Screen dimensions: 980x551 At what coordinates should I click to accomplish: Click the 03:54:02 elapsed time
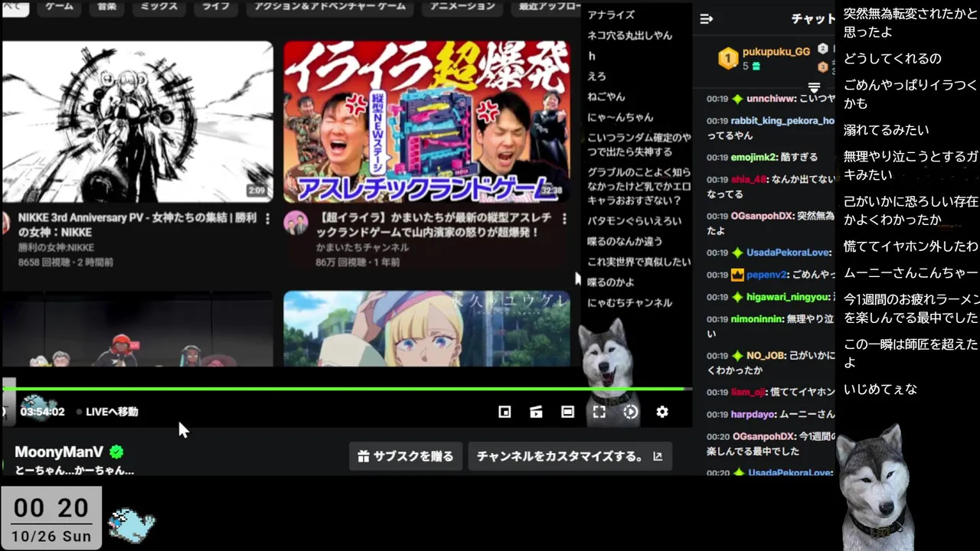pyautogui.click(x=42, y=412)
